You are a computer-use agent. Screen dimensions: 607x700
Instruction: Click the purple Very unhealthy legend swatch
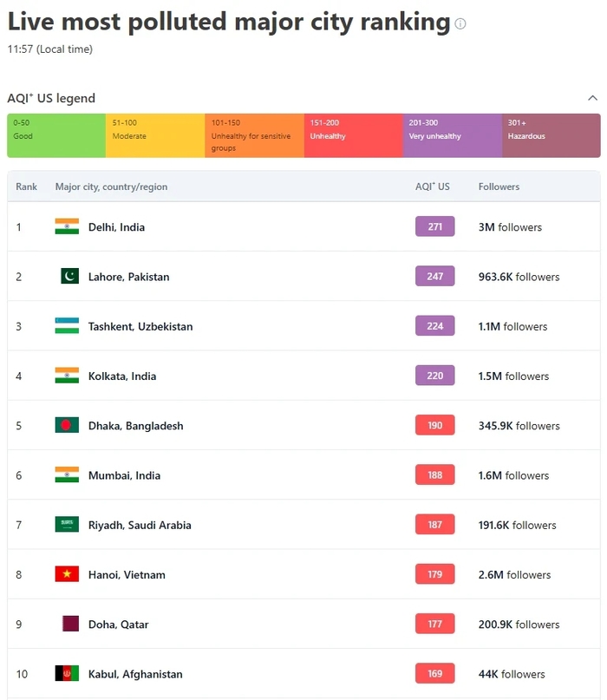pyautogui.click(x=452, y=135)
